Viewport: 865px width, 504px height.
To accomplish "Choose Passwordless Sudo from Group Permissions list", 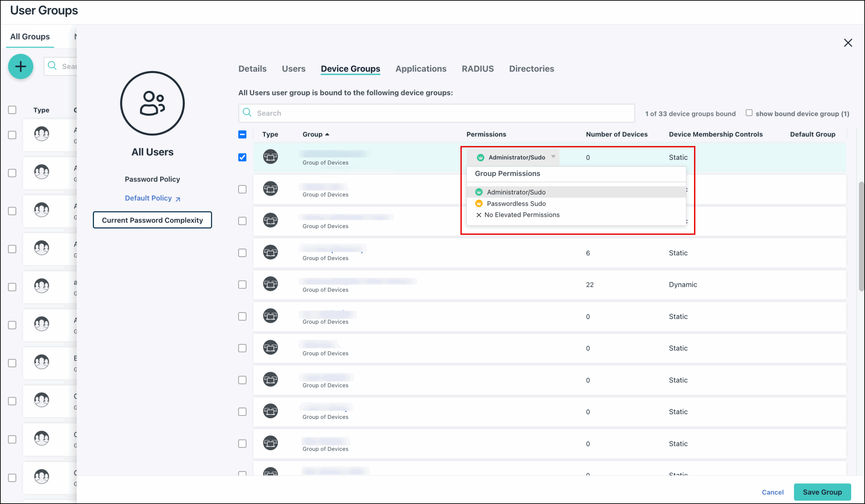I will coord(516,204).
